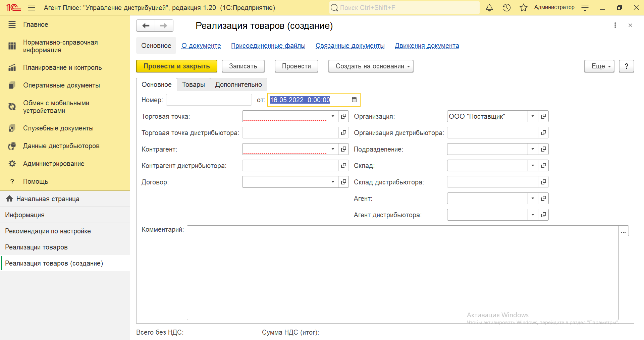Viewport: 644px width, 340px height.
Task: Open Движения документа link
Action: pyautogui.click(x=427, y=46)
